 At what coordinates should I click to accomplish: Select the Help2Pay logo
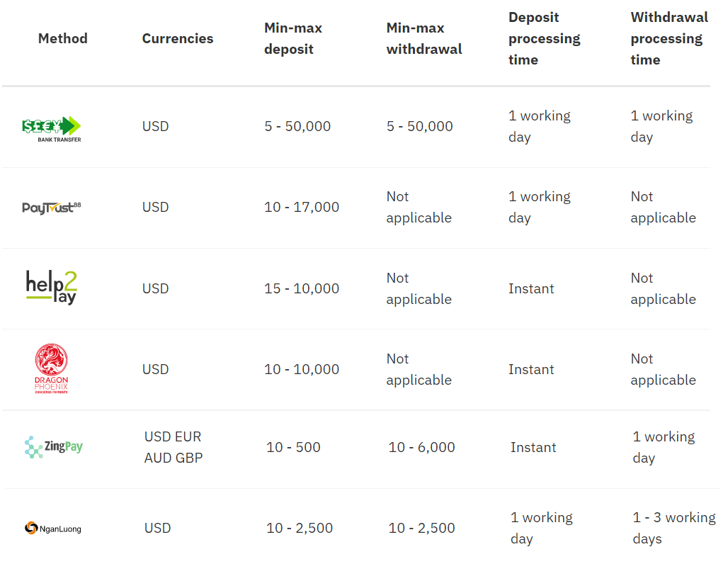point(52,287)
